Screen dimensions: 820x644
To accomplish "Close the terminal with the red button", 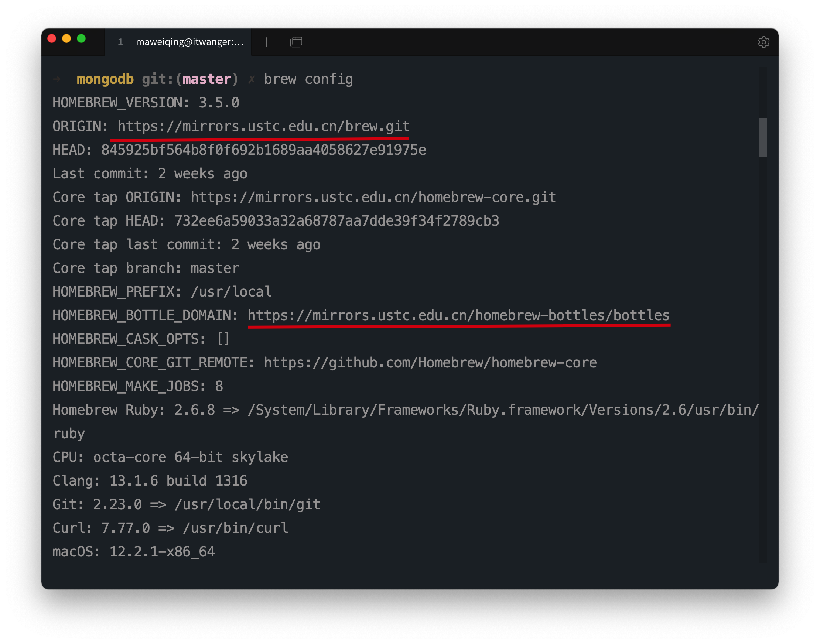I will (x=52, y=38).
